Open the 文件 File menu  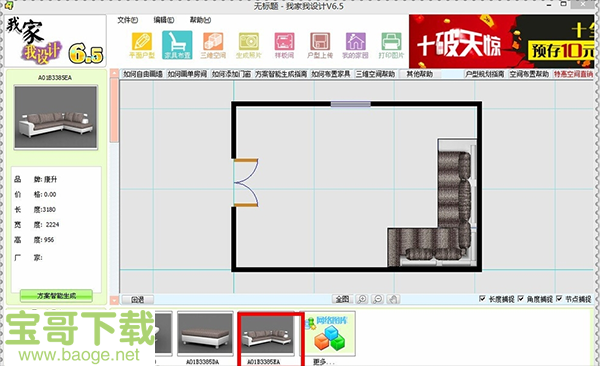click(x=127, y=20)
